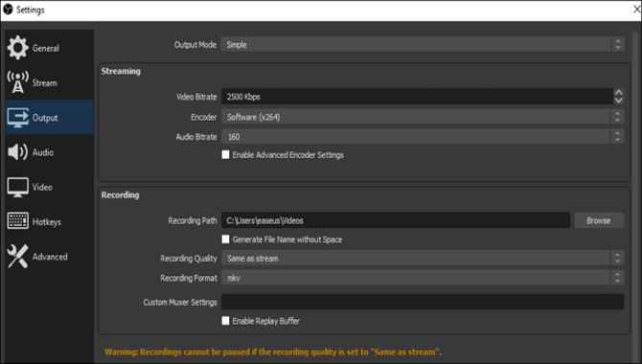Click the OBS logo in title bar

(x=9, y=9)
